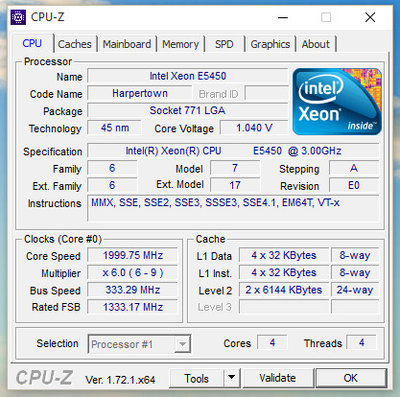400x397 pixels.
Task: Click the L1 Data size 4 x 32 KBytes
Action: (x=284, y=255)
